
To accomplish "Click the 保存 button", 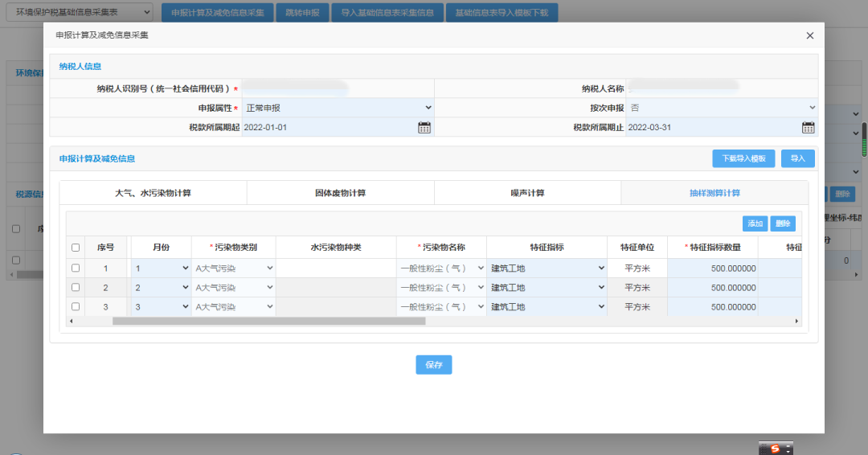I will tap(434, 364).
